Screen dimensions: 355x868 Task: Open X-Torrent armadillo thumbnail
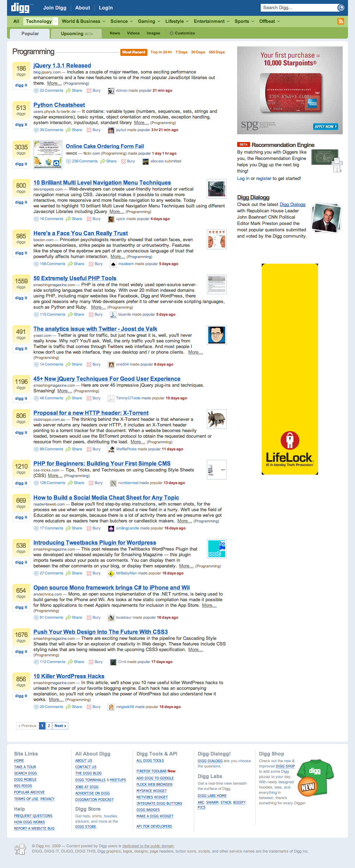216,419
